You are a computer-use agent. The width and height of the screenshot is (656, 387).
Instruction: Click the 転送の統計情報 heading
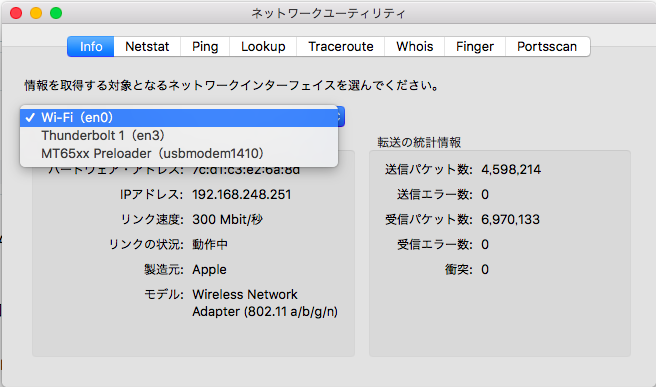tap(419, 142)
